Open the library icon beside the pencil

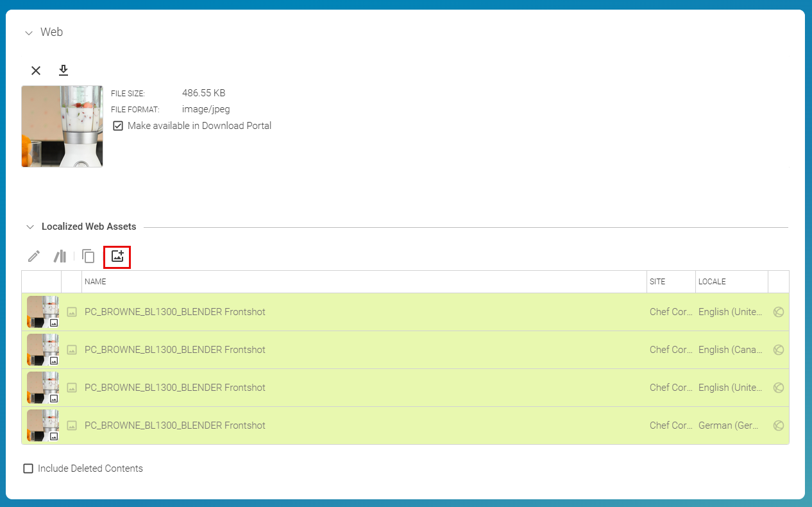tap(60, 257)
